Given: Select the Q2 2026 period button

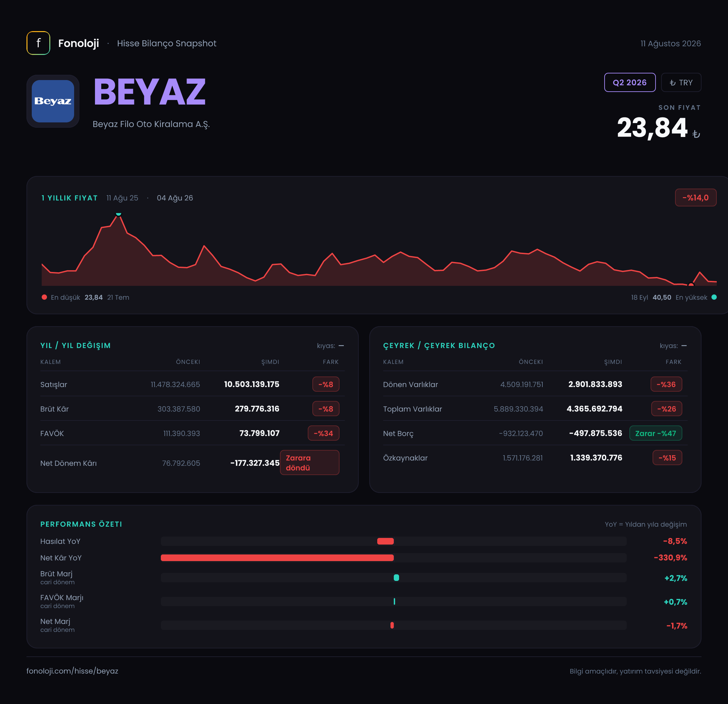Looking at the screenshot, I should pyautogui.click(x=630, y=82).
